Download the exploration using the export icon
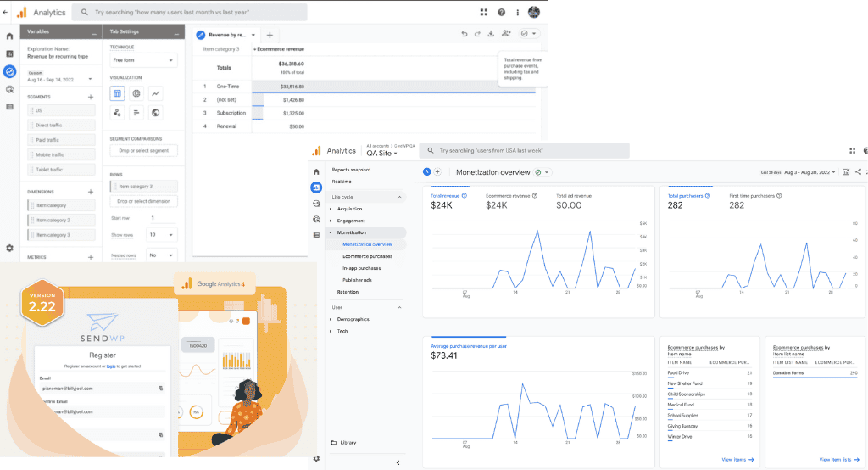The image size is (868, 470). (x=491, y=34)
